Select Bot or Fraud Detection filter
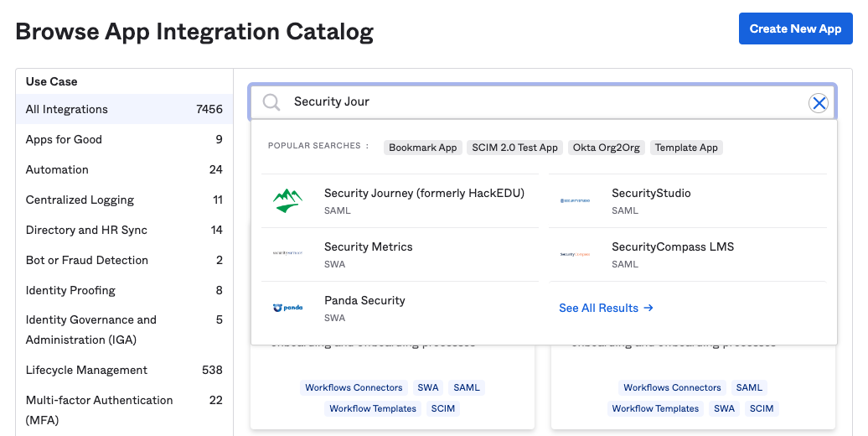This screenshot has height=436, width=868. click(124, 261)
